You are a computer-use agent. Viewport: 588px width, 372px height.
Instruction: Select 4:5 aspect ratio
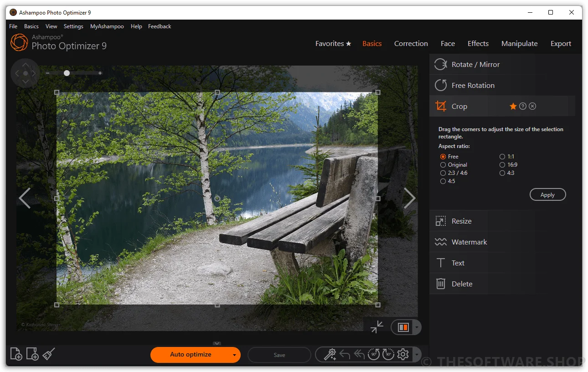tap(443, 181)
